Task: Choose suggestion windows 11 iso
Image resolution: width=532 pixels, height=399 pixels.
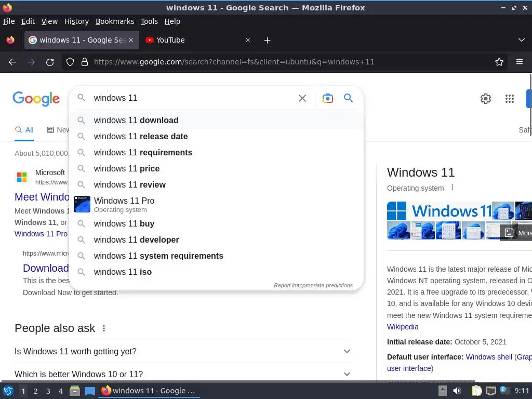Action: point(216,272)
